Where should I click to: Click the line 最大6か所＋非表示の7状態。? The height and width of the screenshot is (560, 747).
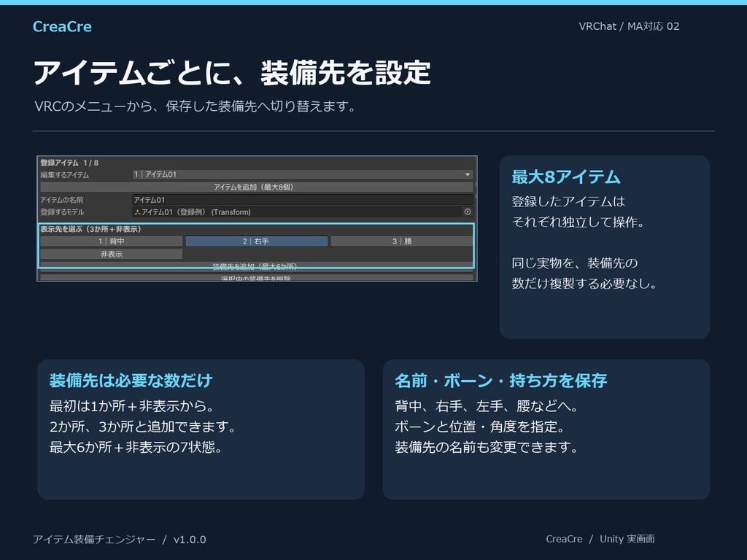coord(136,447)
